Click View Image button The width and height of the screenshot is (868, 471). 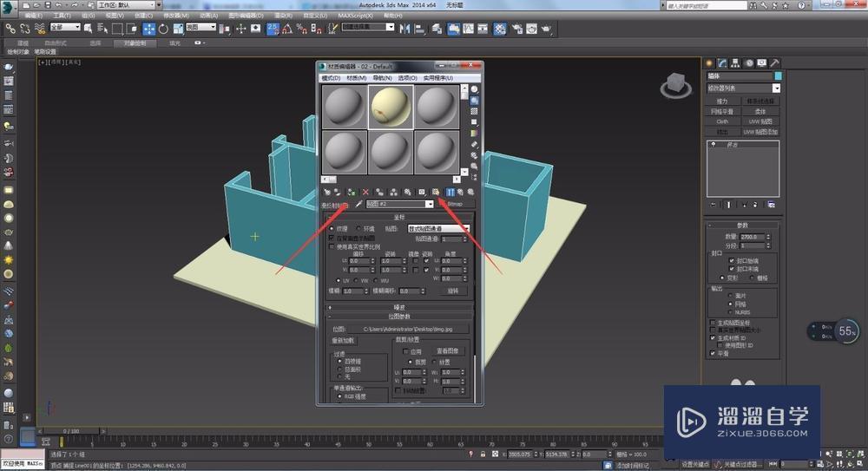[447, 351]
